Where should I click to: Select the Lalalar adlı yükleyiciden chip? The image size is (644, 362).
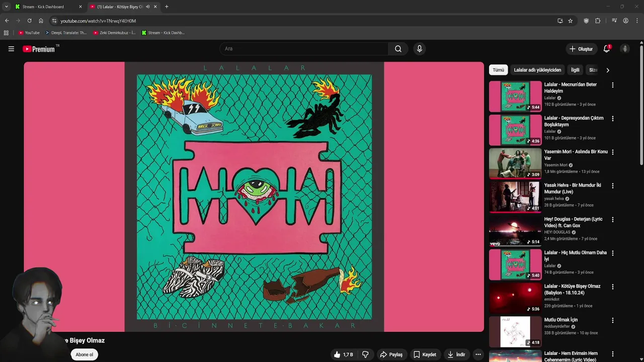(x=537, y=70)
